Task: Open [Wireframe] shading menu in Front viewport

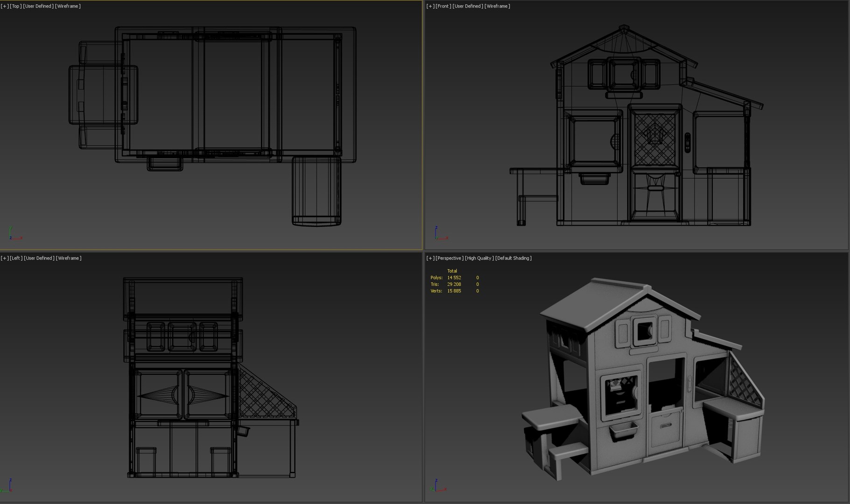Action: (498, 6)
